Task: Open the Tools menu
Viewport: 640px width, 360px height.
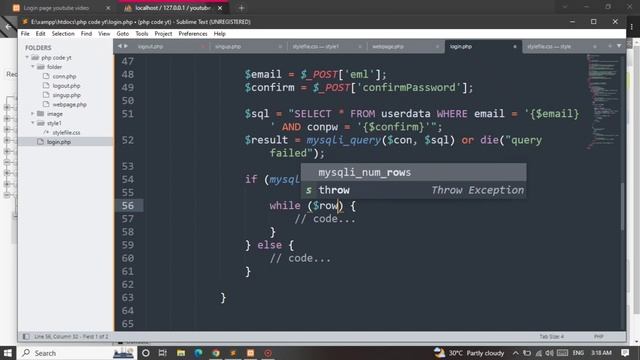Action: click(142, 34)
